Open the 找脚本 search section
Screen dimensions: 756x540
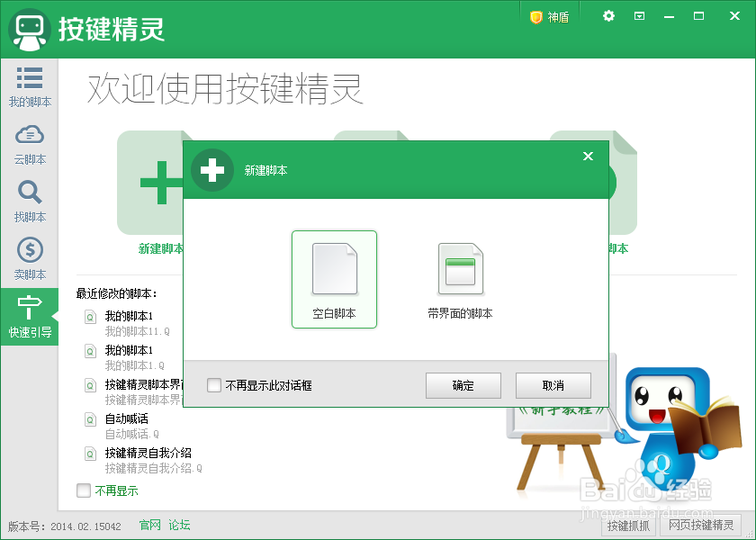[30, 202]
